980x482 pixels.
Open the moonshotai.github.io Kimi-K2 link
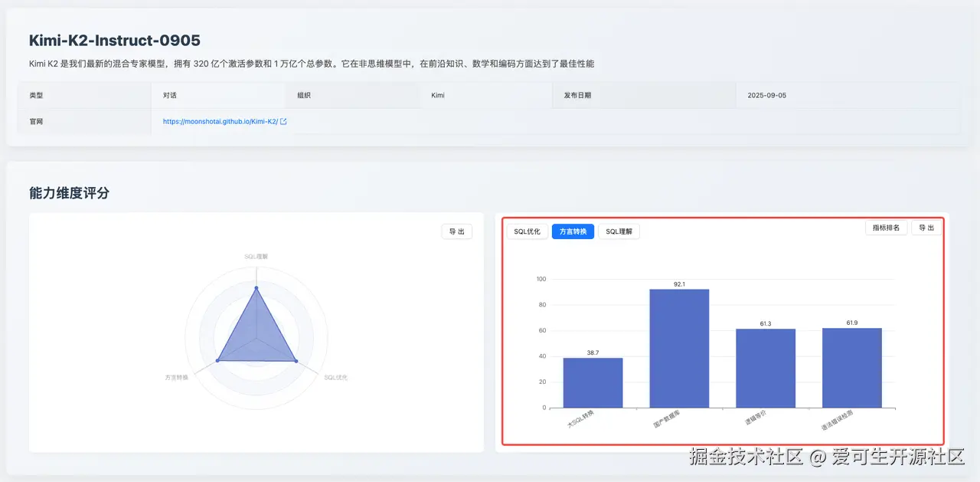click(x=220, y=121)
